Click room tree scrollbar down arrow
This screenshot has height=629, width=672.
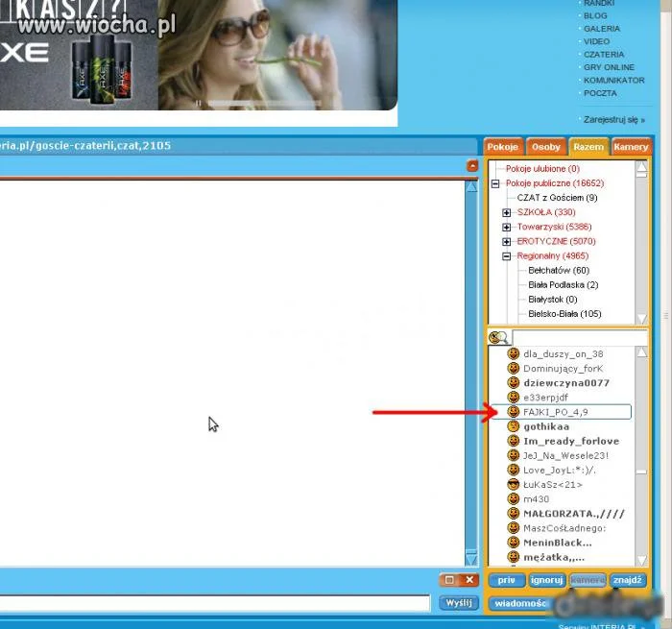641,318
